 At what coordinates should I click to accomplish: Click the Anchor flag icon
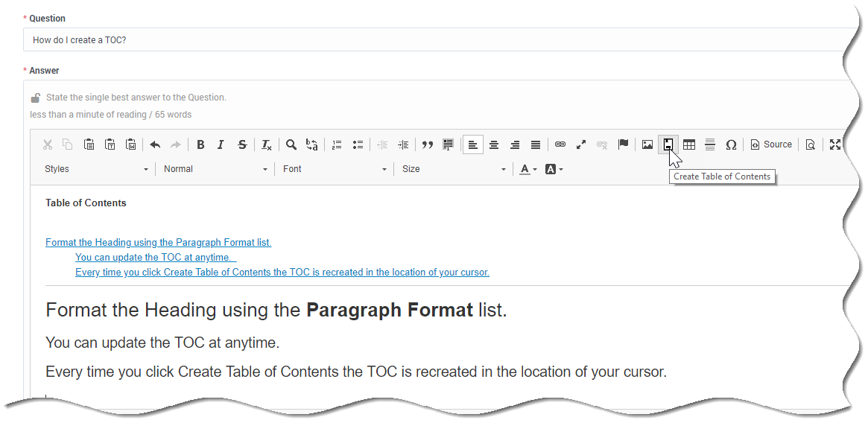(624, 144)
